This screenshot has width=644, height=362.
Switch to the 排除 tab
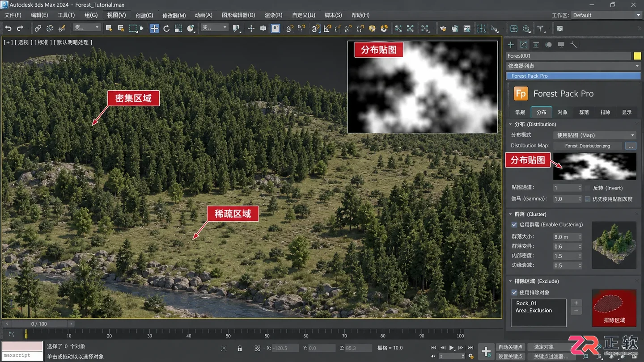[606, 112]
